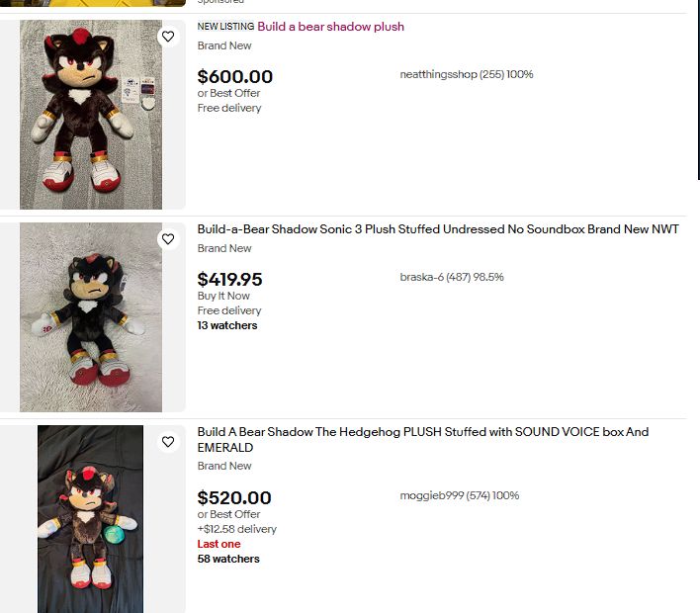Image resolution: width=700 pixels, height=613 pixels.
Task: Click the '13 watchers' text
Action: tap(227, 325)
